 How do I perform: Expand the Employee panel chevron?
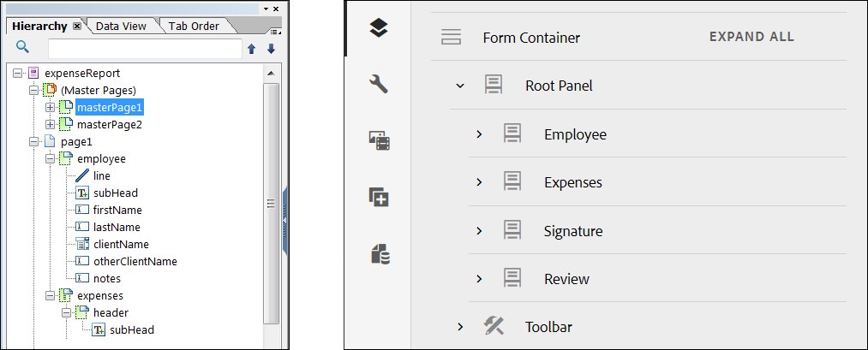click(x=479, y=134)
